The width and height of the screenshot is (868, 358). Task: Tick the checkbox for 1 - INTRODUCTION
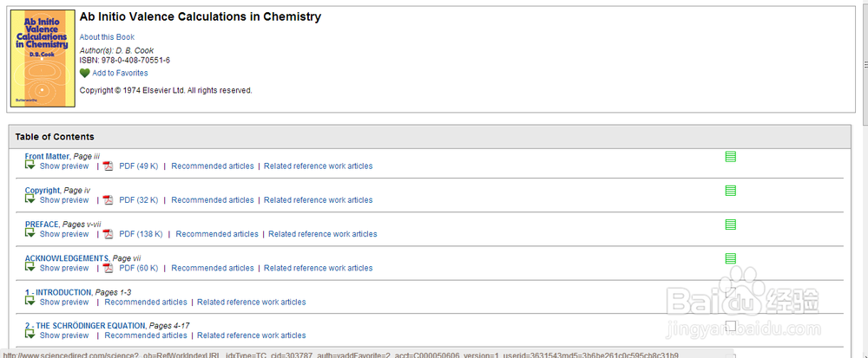tap(731, 292)
